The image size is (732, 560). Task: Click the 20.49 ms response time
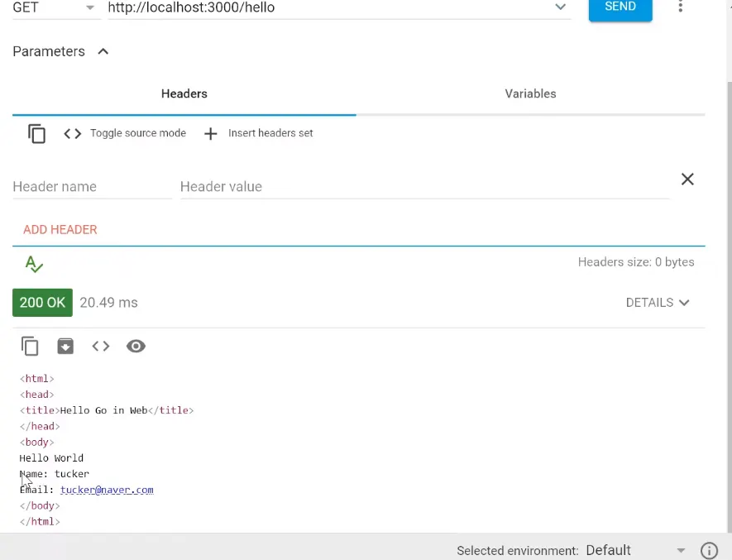click(x=109, y=303)
